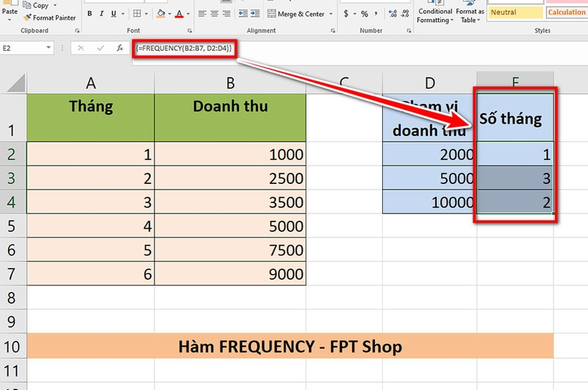Open the Font settings dialog launcher
588x390 pixels.
190,31
